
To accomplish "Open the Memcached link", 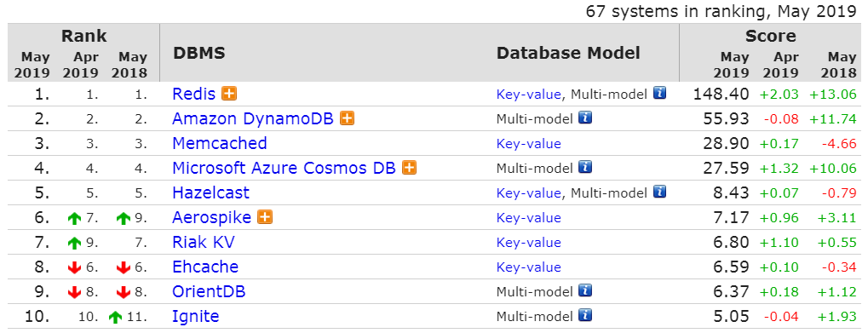I will pos(220,143).
